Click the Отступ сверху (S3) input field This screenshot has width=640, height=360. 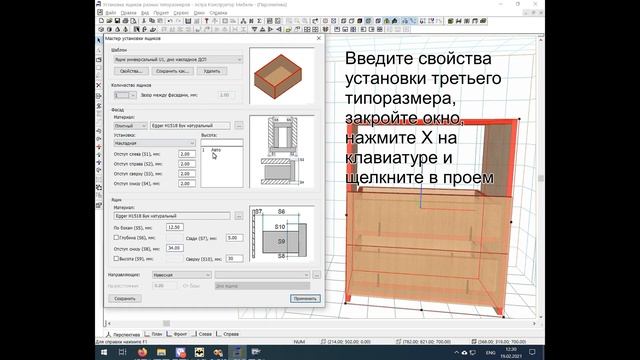click(187, 174)
